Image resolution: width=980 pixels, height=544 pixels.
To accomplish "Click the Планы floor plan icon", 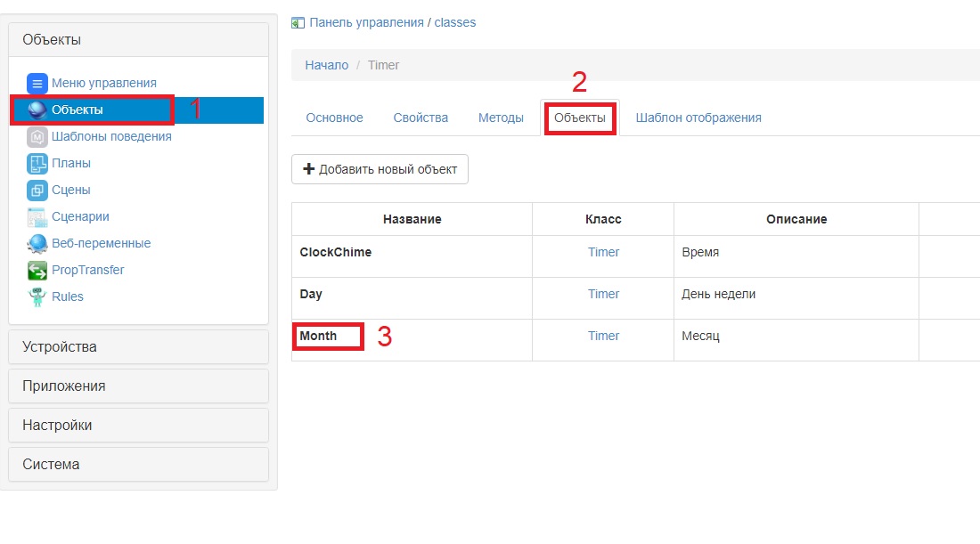I will click(x=37, y=164).
